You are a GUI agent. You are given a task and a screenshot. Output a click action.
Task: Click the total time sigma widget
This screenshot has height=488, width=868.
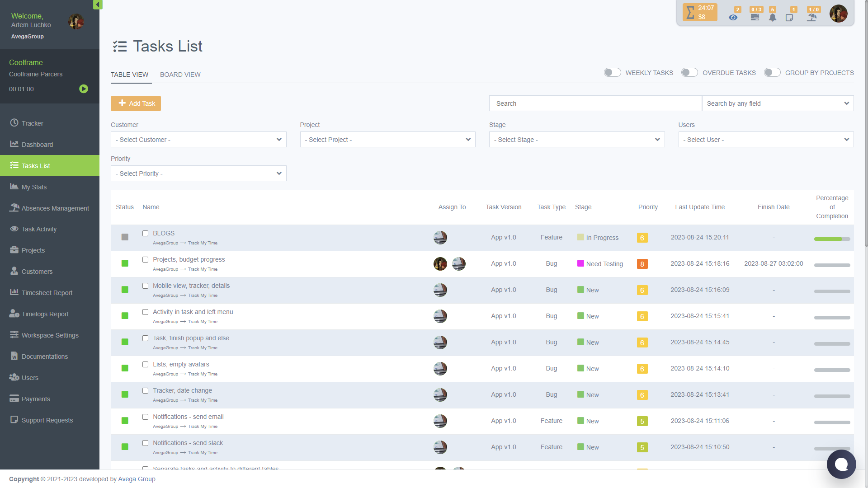pyautogui.click(x=700, y=12)
